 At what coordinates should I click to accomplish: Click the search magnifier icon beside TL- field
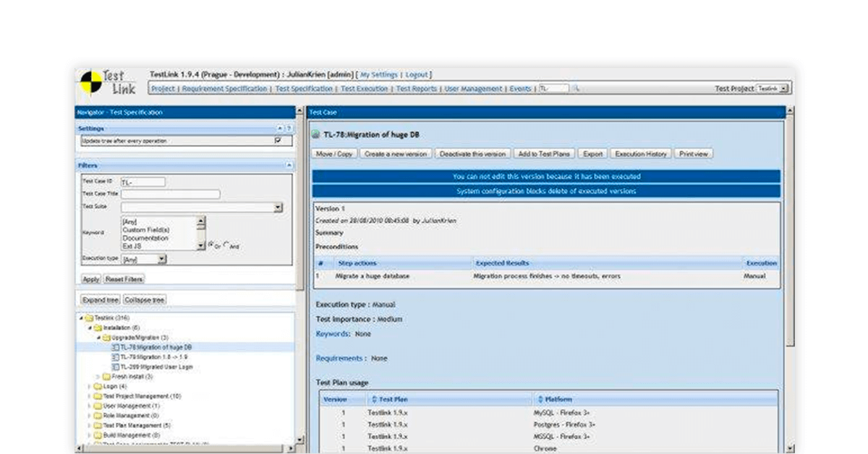(x=577, y=88)
